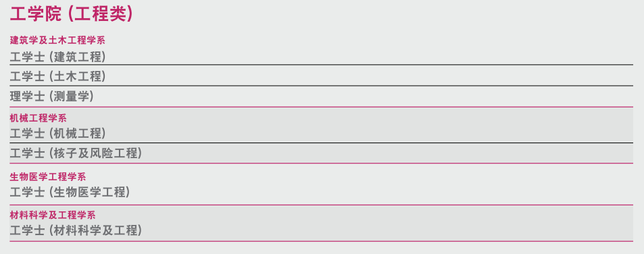Click the 生物医学工程学系 department heading
Image resolution: width=644 pixels, height=254 pixels.
pos(48,177)
